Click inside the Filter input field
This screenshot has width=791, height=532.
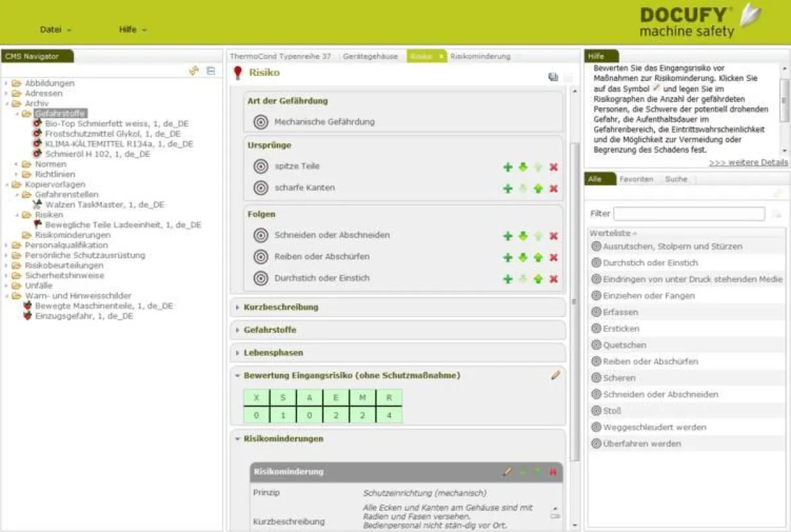(x=689, y=214)
